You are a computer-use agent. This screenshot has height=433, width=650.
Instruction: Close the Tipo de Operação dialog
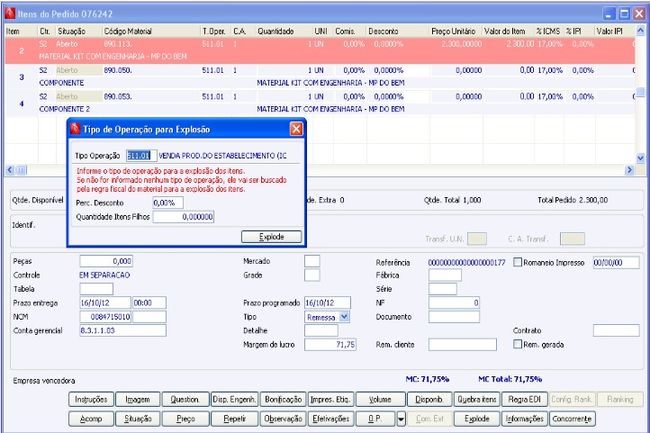[x=296, y=129]
